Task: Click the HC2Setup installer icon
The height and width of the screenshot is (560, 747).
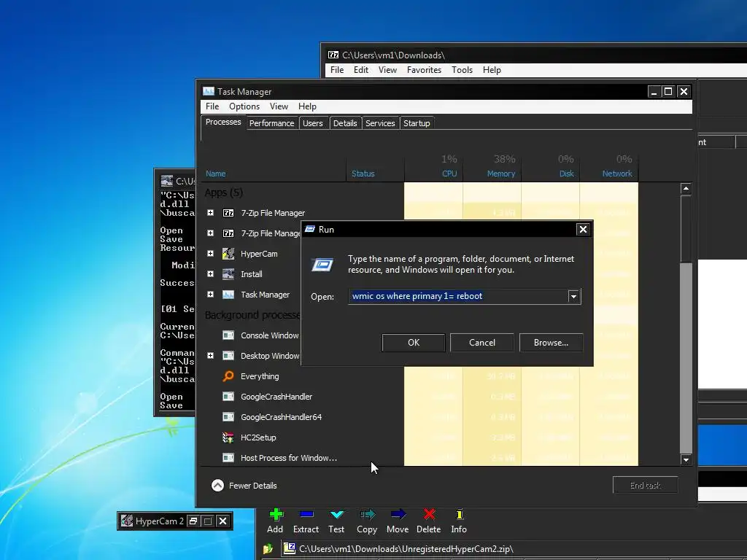Action: (x=228, y=437)
